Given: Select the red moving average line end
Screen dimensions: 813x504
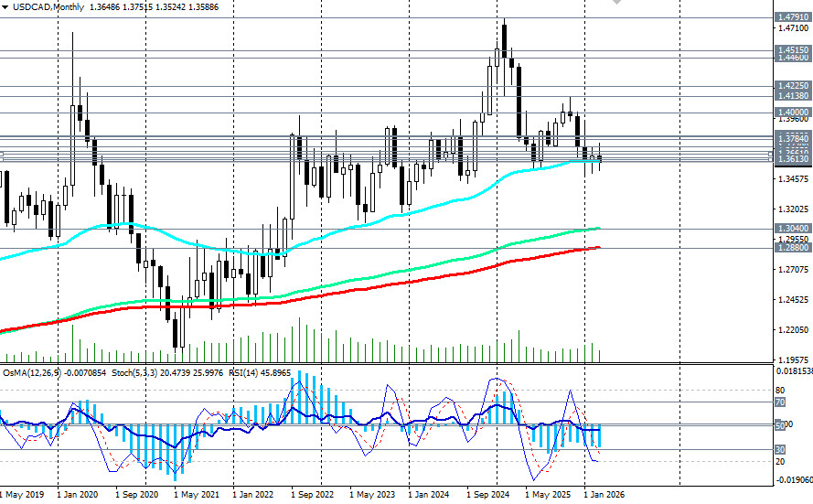Looking at the screenshot, I should pos(598,247).
